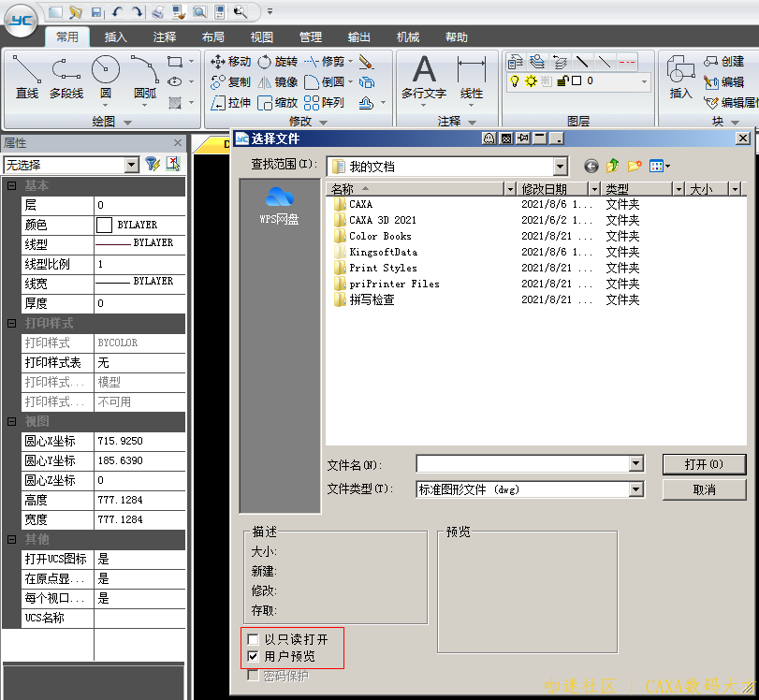
Task: Uncheck the 用户预览 checkbox
Action: pyautogui.click(x=253, y=657)
